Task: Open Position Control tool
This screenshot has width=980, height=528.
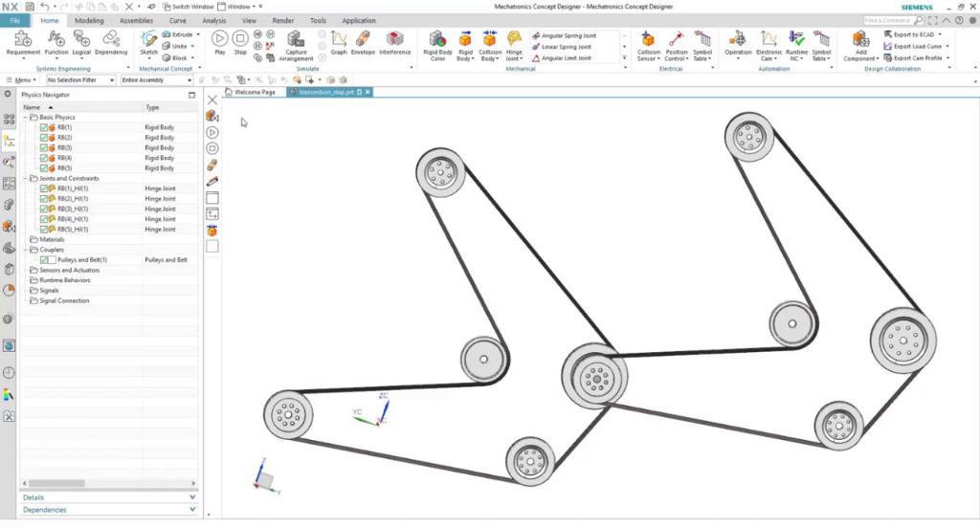Action: coord(676,46)
